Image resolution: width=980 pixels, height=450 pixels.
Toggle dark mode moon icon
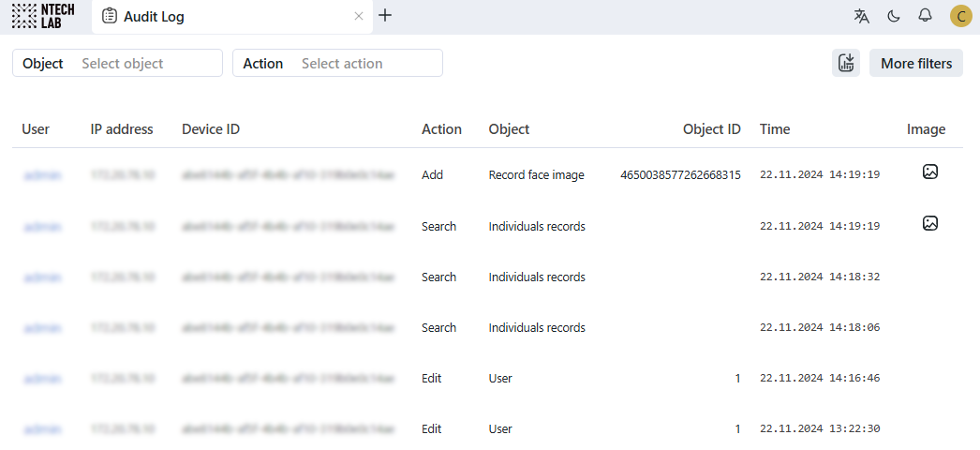(894, 16)
